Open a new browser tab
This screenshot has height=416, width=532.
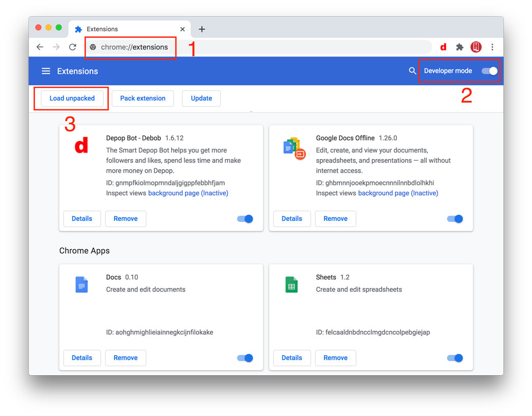tap(202, 29)
